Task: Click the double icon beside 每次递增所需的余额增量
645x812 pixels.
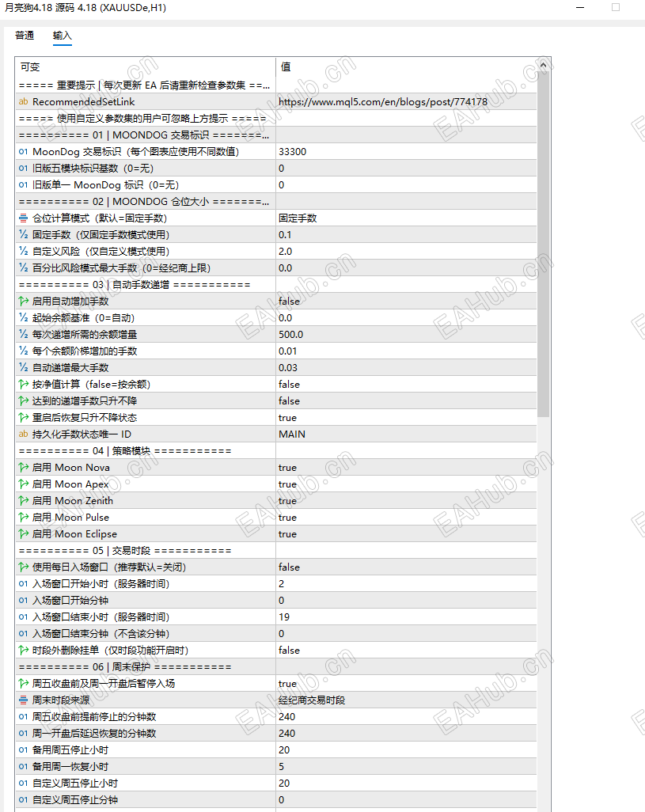Action: (23, 335)
